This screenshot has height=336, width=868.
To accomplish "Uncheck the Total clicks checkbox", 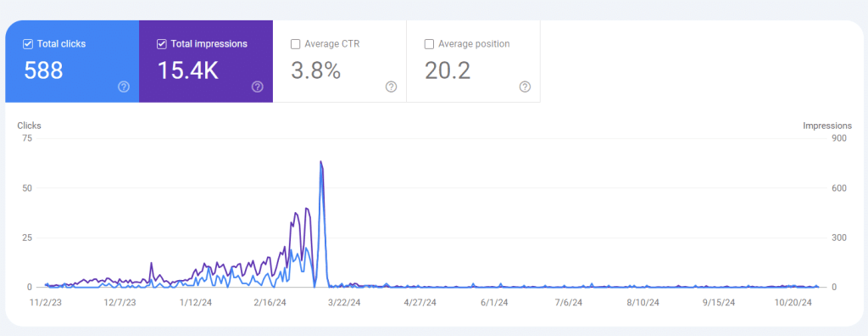I will click(28, 44).
